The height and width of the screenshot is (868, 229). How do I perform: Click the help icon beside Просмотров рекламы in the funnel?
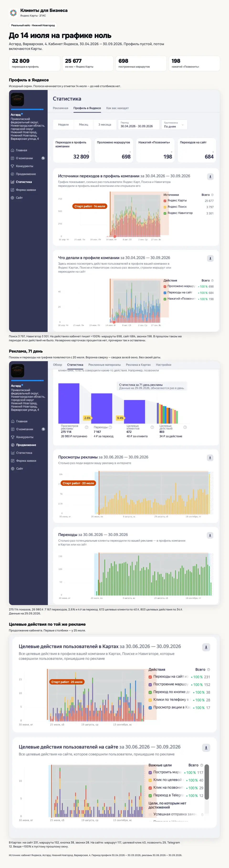87,427
